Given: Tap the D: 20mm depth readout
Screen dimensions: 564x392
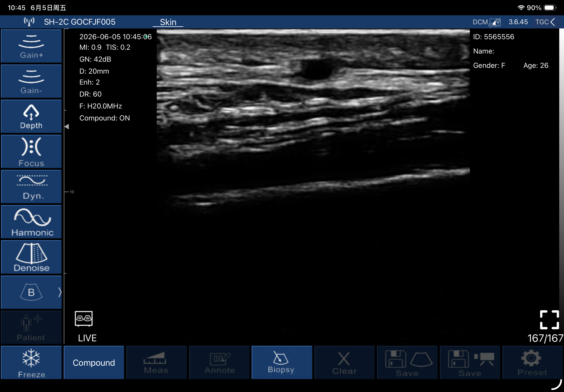Looking at the screenshot, I should 94,71.
